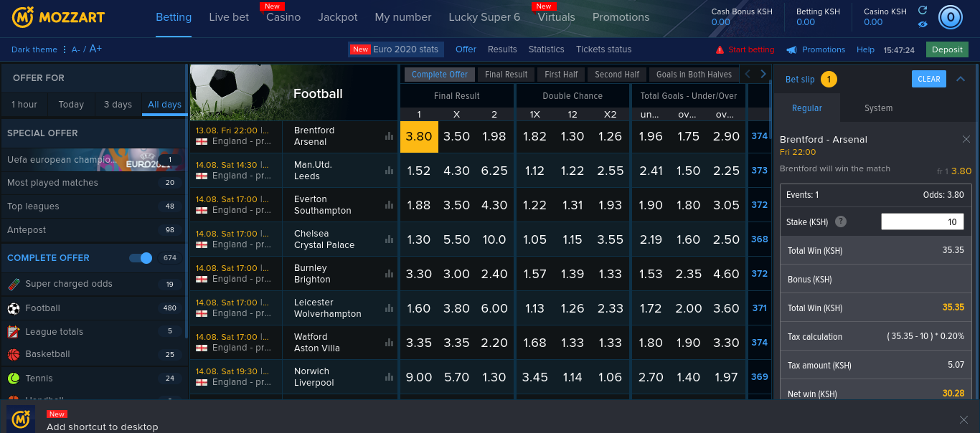Switch to the System bet slip tab
Viewport: 980px width, 433px height.
point(878,108)
